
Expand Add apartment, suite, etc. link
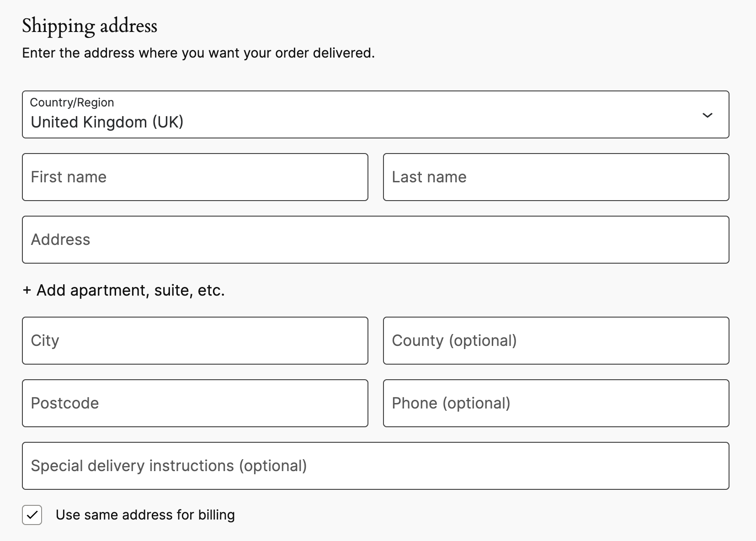[123, 290]
